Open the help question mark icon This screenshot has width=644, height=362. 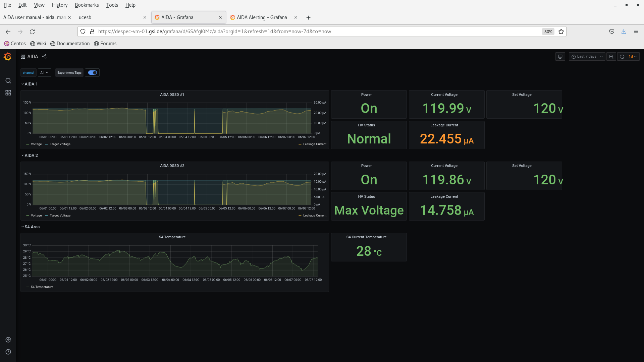[8, 352]
